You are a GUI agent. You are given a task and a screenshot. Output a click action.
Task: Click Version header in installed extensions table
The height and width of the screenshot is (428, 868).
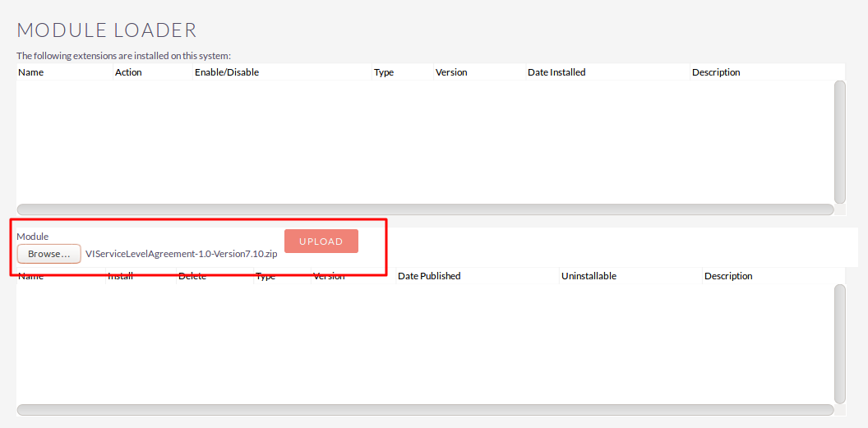coord(451,72)
